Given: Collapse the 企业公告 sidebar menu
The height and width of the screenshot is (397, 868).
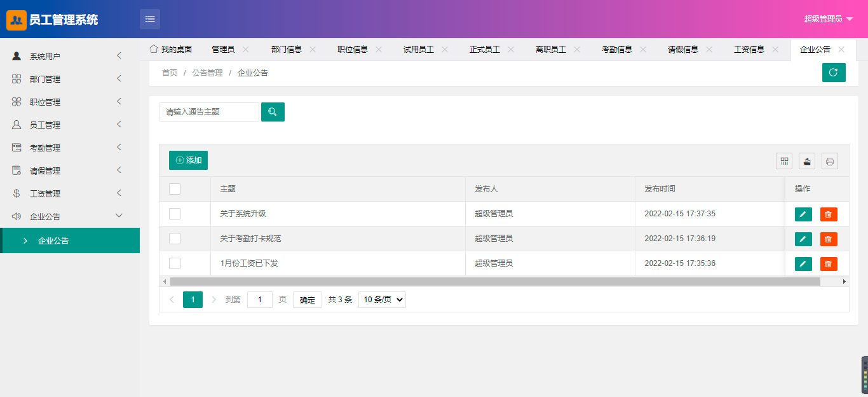Looking at the screenshot, I should coord(119,216).
